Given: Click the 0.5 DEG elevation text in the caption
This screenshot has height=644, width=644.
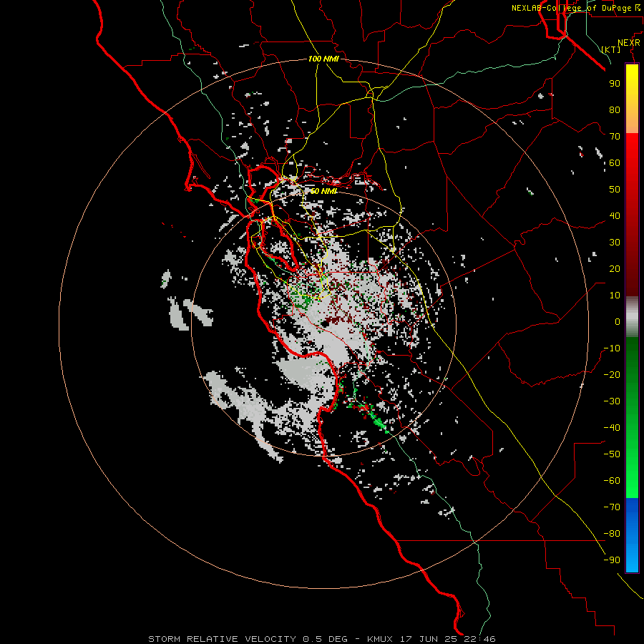Looking at the screenshot, I should coord(325,639).
